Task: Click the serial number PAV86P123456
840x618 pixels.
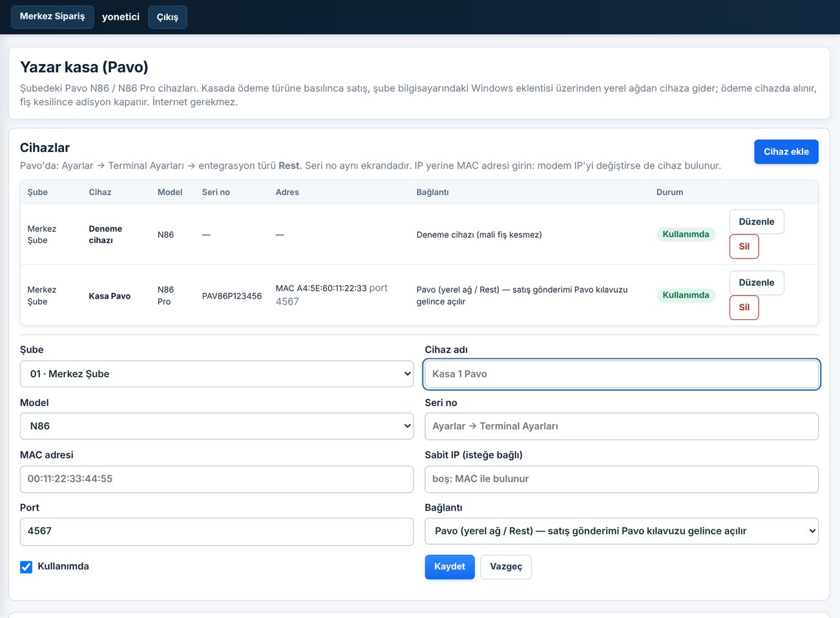Action: tap(231, 296)
